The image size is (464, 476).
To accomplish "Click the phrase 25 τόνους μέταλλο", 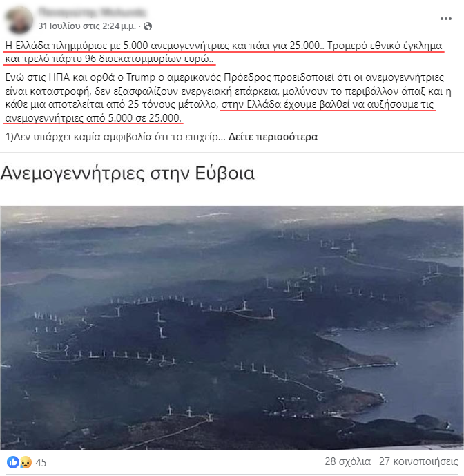I will pos(173,104).
